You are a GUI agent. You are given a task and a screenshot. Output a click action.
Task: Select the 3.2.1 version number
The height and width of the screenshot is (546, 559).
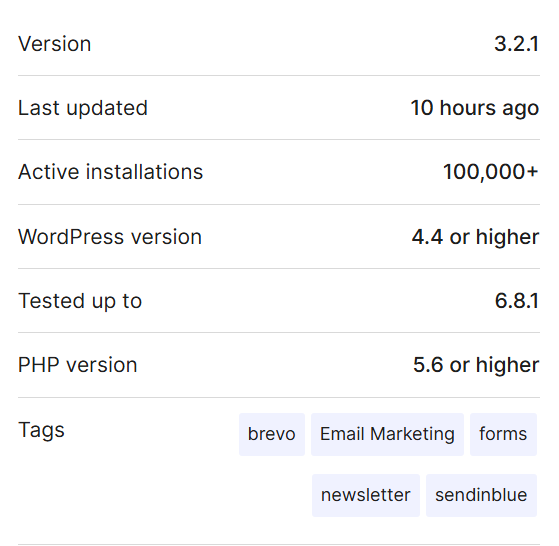[x=516, y=44]
